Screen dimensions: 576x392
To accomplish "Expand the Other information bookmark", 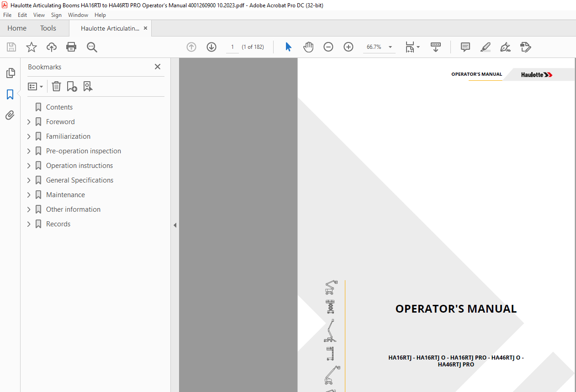I will 29,209.
